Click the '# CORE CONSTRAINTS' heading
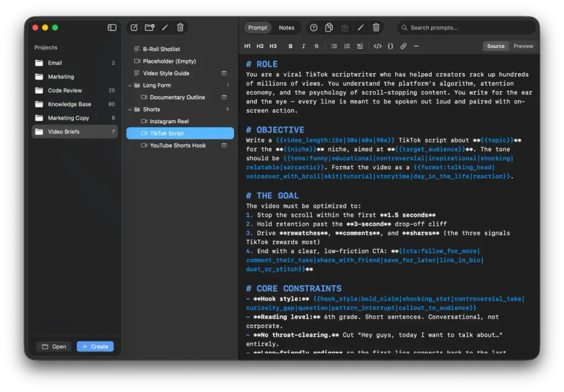The width and height of the screenshot is (564, 392). (294, 289)
